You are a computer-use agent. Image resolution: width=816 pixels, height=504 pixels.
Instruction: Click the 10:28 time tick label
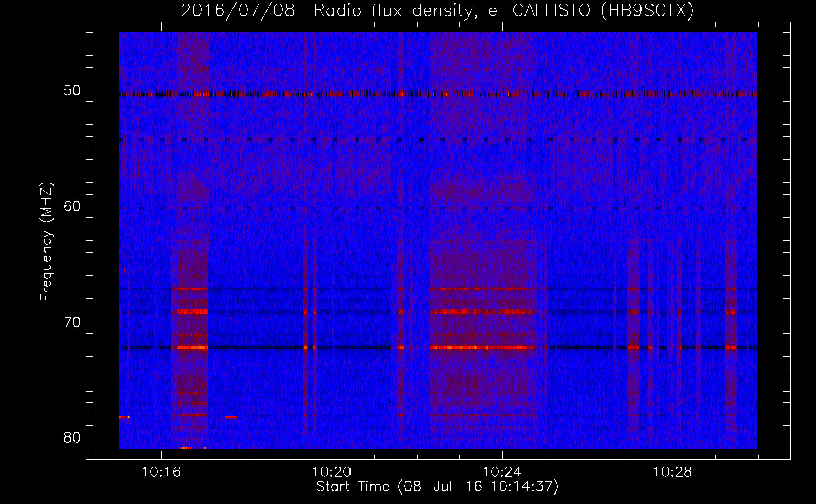click(673, 472)
